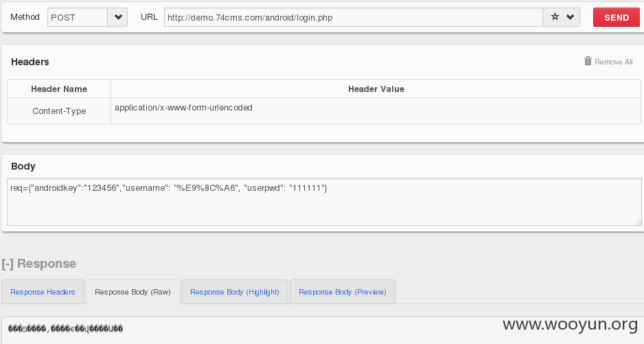Image resolution: width=644 pixels, height=344 pixels.
Task: Select the Content-Type header name cell
Action: [59, 111]
